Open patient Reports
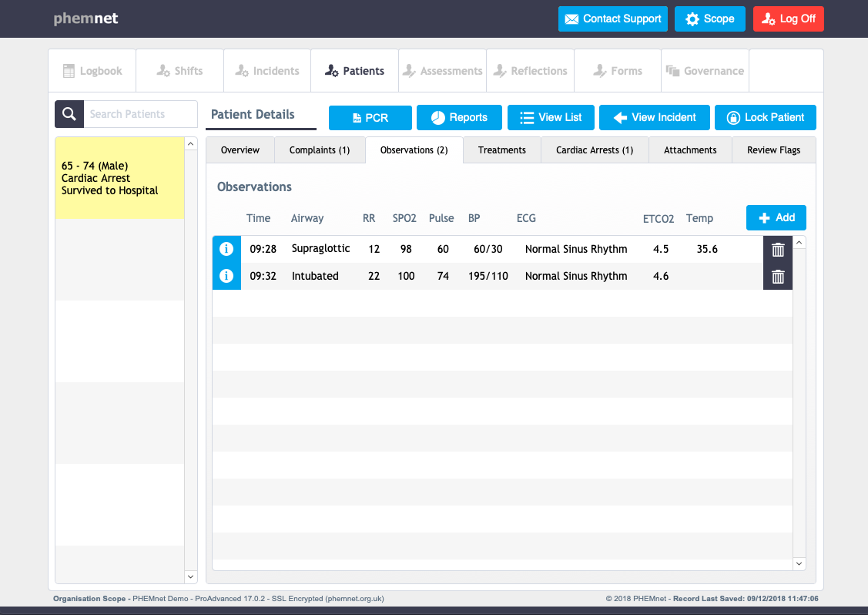 (x=459, y=117)
